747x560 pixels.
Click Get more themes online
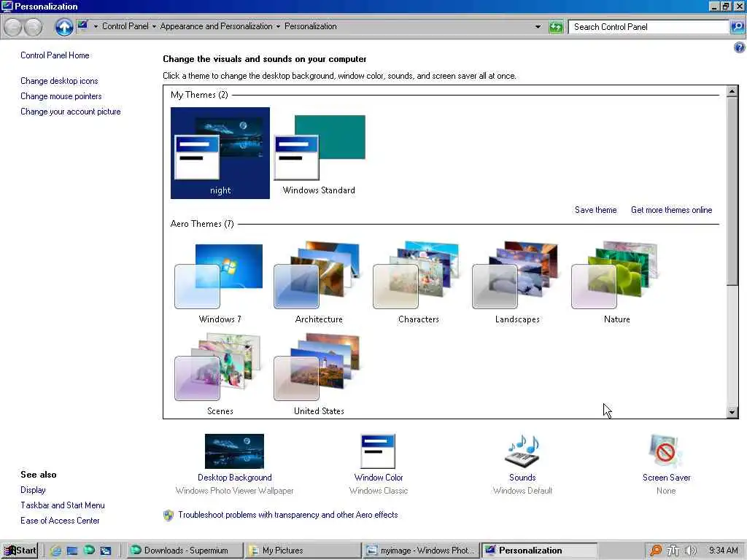click(671, 210)
